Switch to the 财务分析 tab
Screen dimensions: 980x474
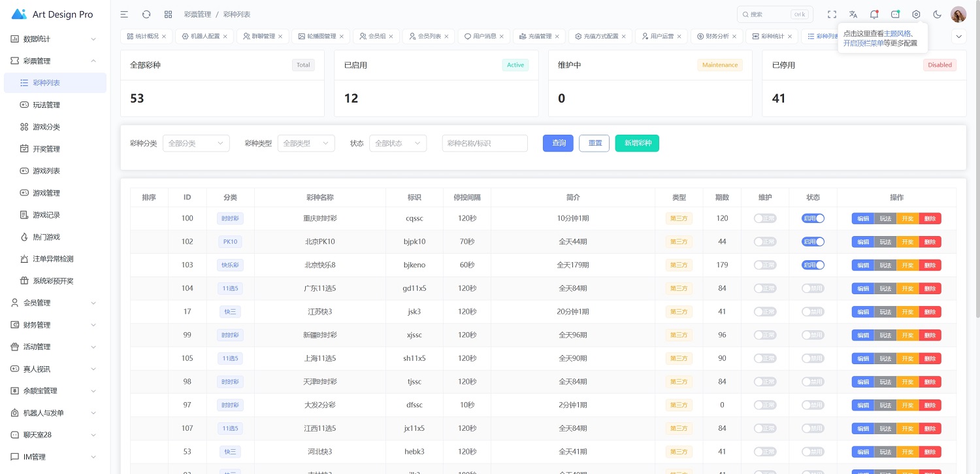pos(717,37)
